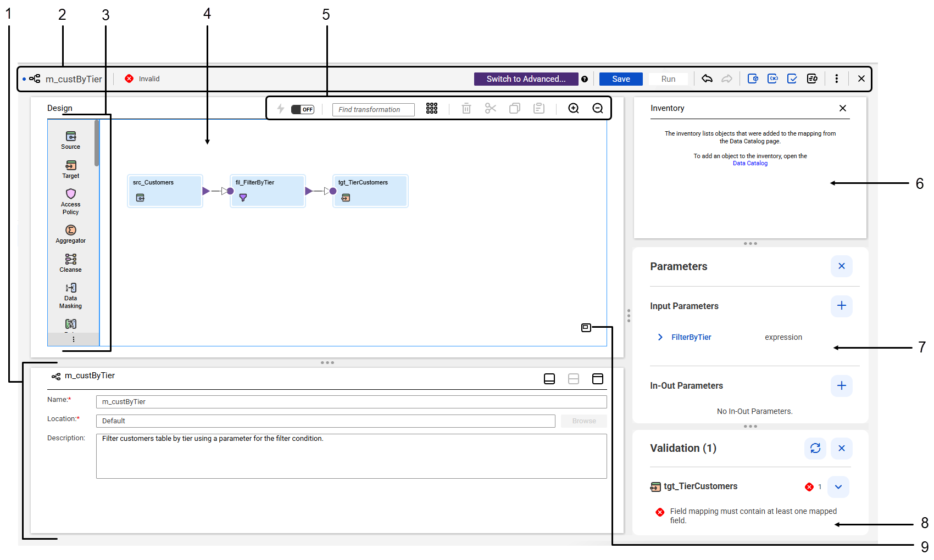Click the Find transformation search box
This screenshot has width=934, height=560.
(374, 109)
